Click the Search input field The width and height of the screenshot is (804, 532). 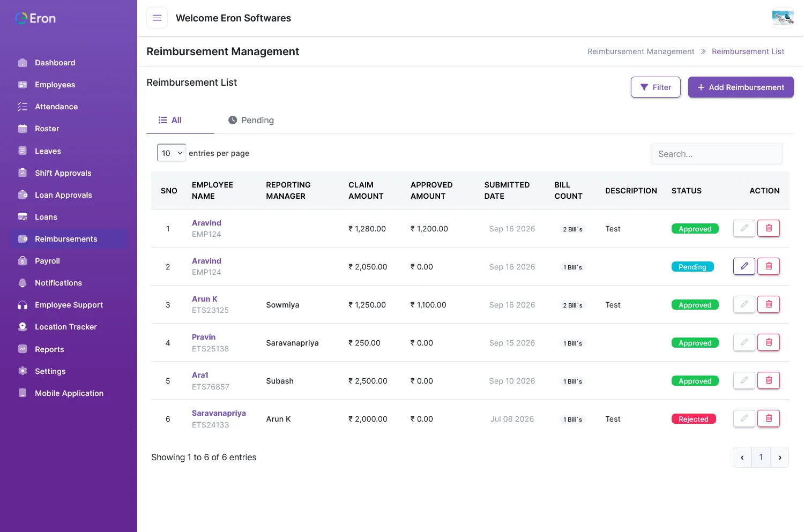tap(717, 154)
